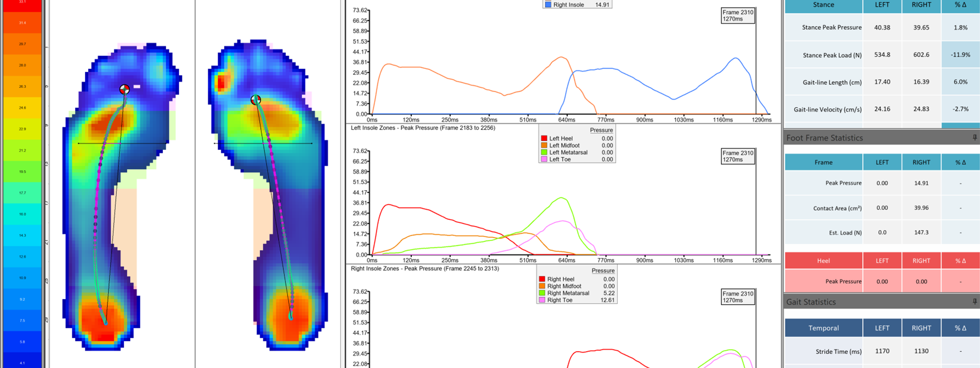Click the Stance Peak Load right value 602.6
The height and width of the screenshot is (368, 980).
(x=921, y=55)
